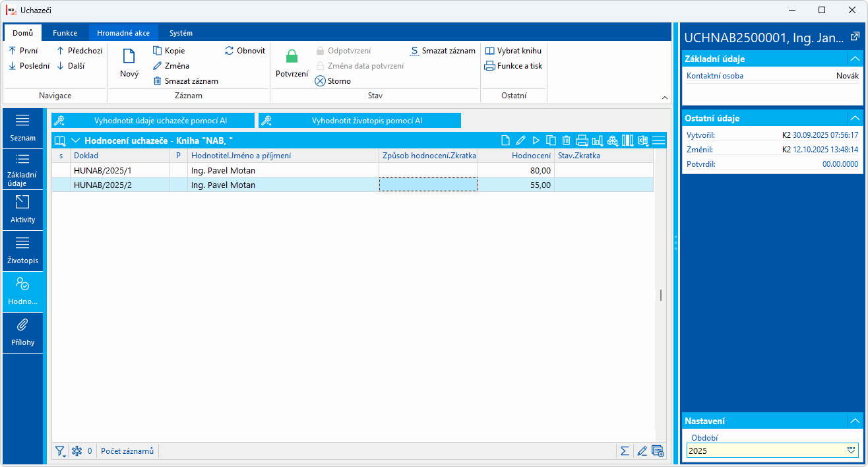Open the filter funnel dropdown
Image resolution: width=868 pixels, height=467 pixels.
click(x=61, y=451)
